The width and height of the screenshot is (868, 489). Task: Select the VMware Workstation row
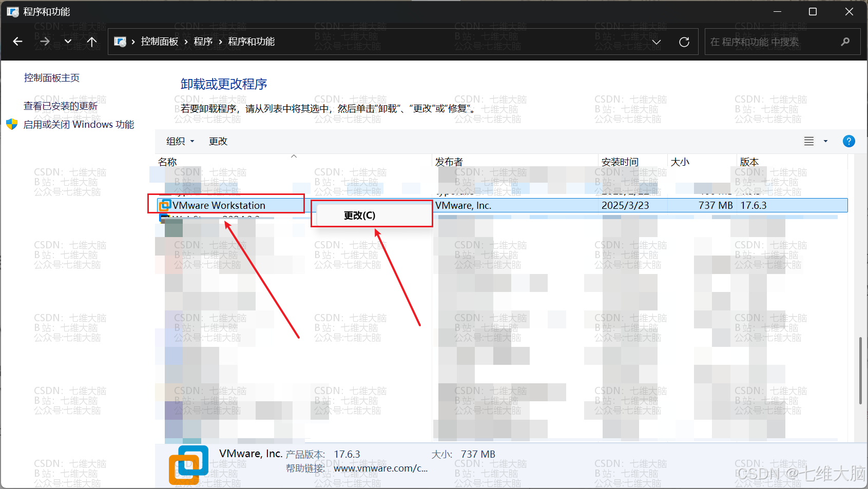tap(502, 205)
